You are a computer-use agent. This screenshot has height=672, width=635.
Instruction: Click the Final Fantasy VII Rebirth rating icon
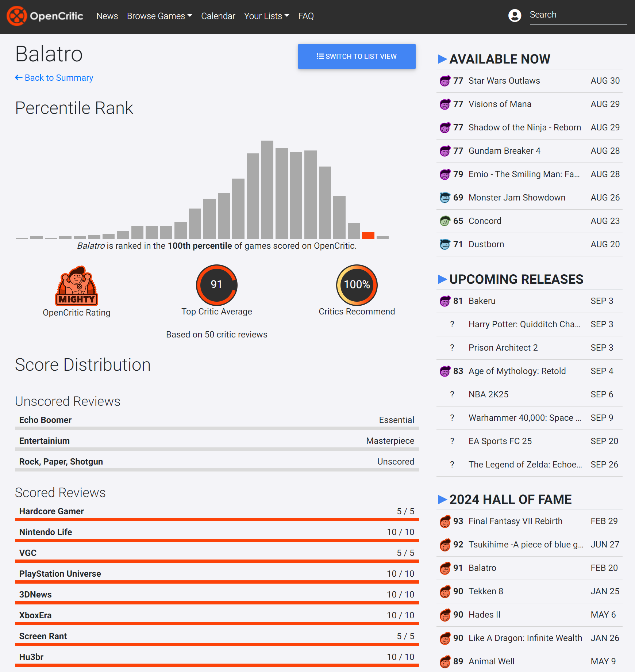445,522
